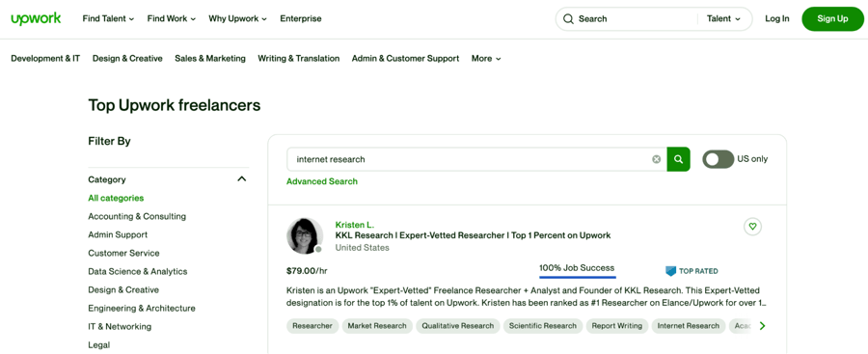
Task: Click Kristen's profile photo
Action: pos(305,236)
